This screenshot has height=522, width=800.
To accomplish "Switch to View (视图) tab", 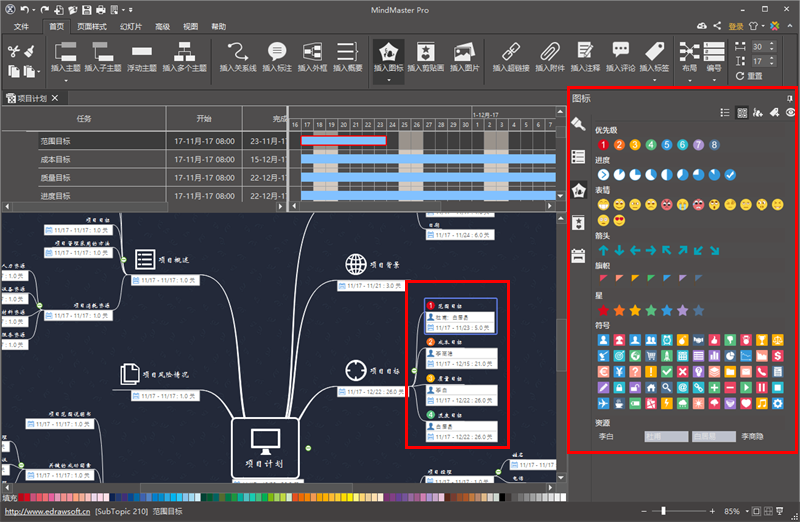I will tap(190, 27).
